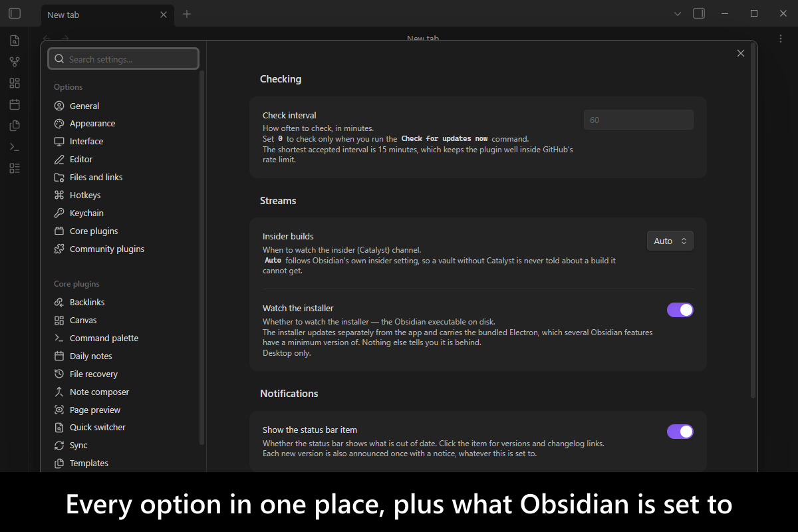This screenshot has width=798, height=532.
Task: Select the Interface settings section
Action: point(123,142)
